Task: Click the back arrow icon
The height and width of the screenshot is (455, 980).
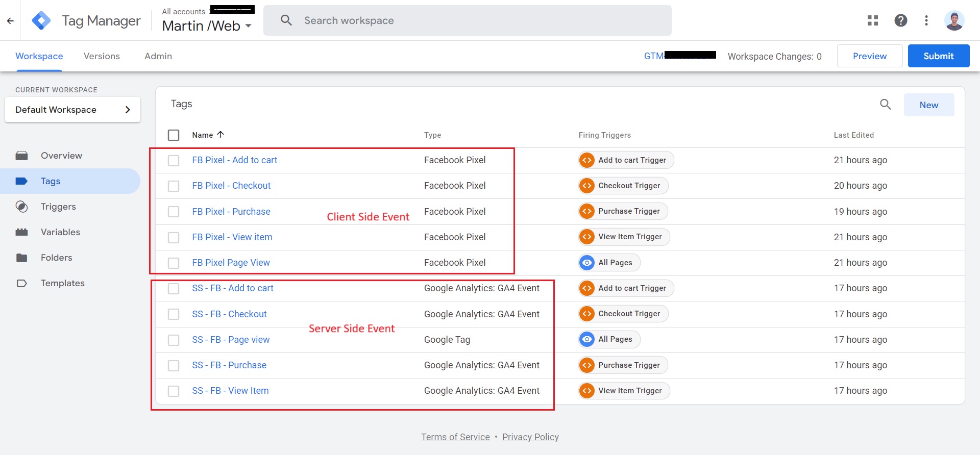Action: coord(10,21)
